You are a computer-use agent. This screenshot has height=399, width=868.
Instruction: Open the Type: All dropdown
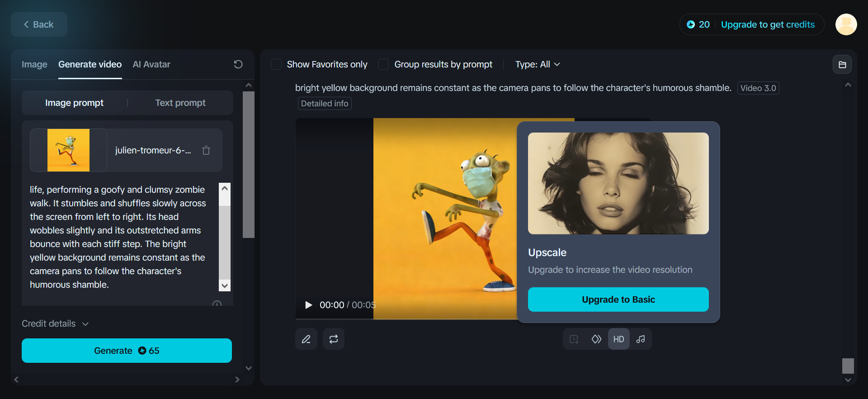coord(538,64)
